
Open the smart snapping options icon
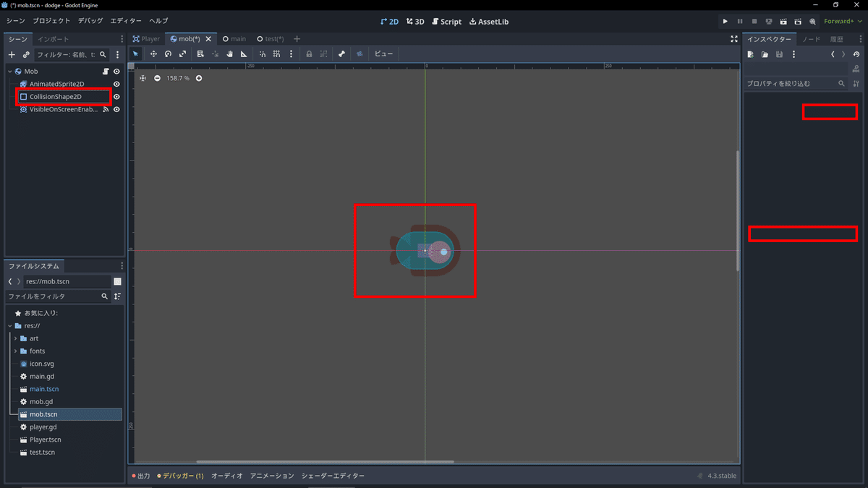262,53
